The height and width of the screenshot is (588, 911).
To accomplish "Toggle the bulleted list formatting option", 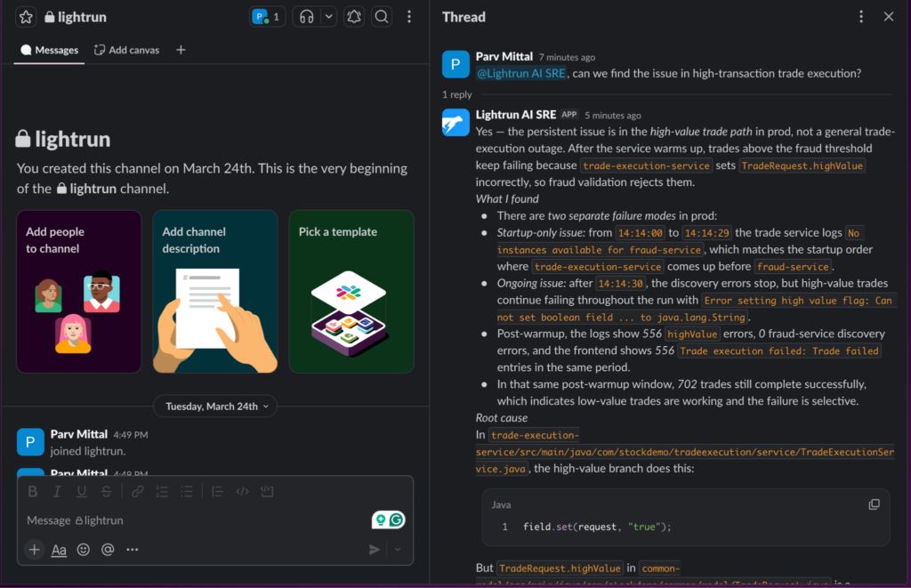I will tap(187, 490).
